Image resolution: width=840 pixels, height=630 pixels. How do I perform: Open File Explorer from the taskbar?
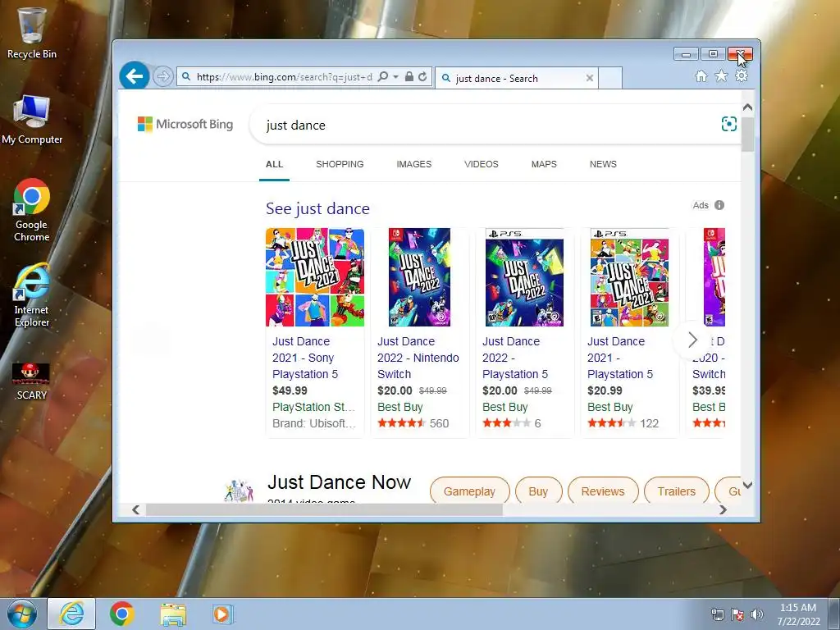pos(173,614)
